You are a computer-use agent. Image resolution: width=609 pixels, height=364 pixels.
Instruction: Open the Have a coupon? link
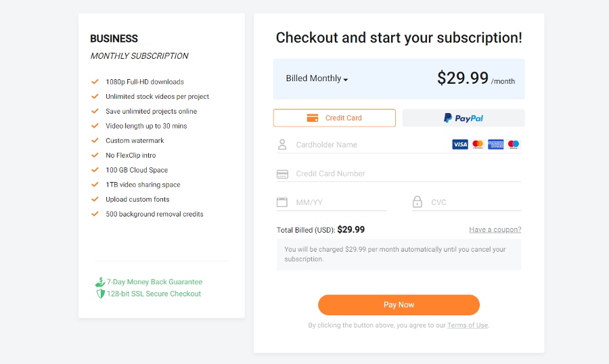tap(495, 229)
